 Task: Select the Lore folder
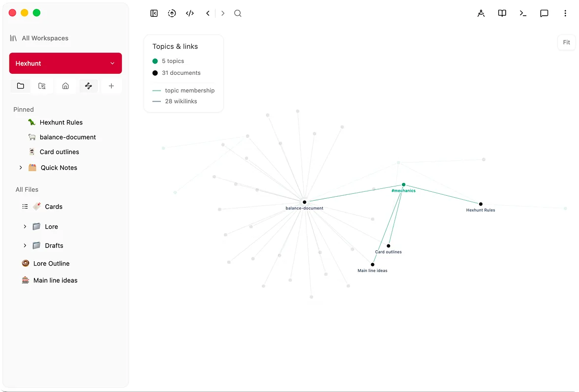pos(51,227)
